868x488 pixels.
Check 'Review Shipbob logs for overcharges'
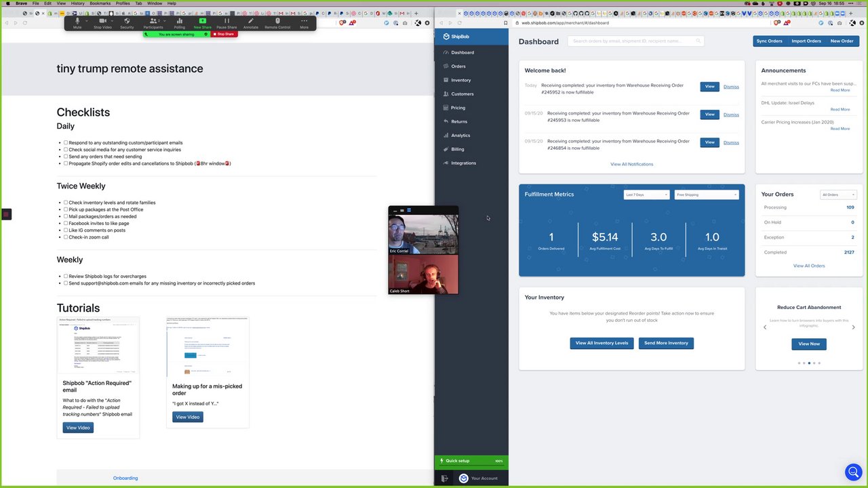(x=66, y=277)
